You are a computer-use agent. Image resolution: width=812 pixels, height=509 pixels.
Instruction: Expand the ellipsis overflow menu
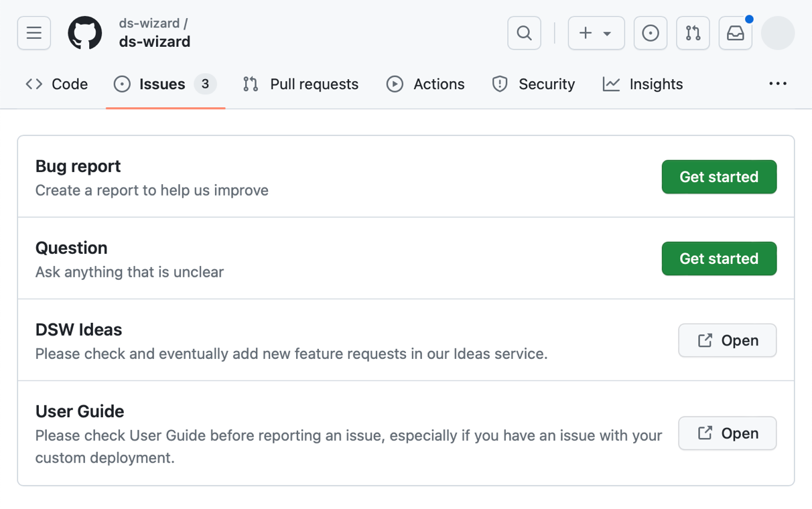pos(778,83)
